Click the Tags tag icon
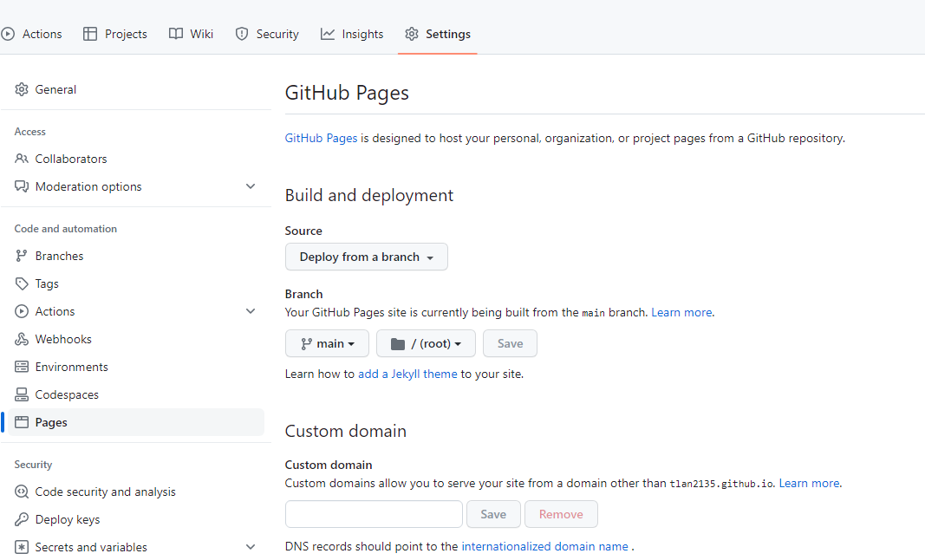 pyautogui.click(x=22, y=283)
